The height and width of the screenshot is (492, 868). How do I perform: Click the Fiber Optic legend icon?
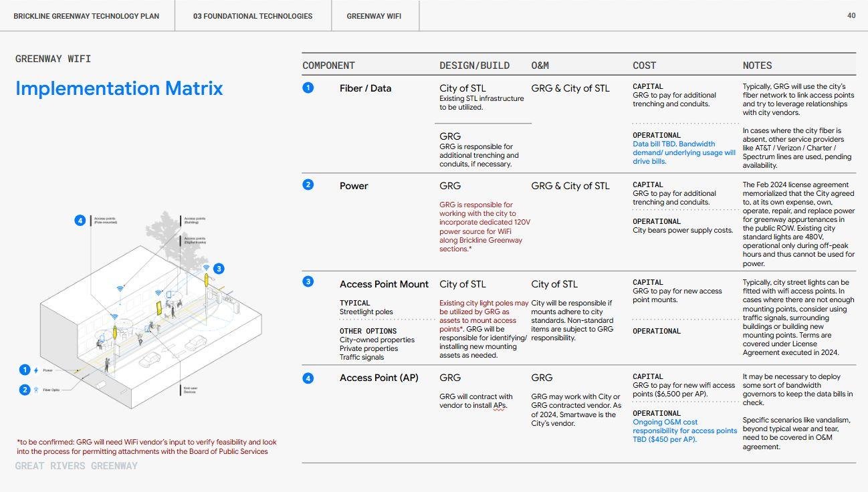35,390
